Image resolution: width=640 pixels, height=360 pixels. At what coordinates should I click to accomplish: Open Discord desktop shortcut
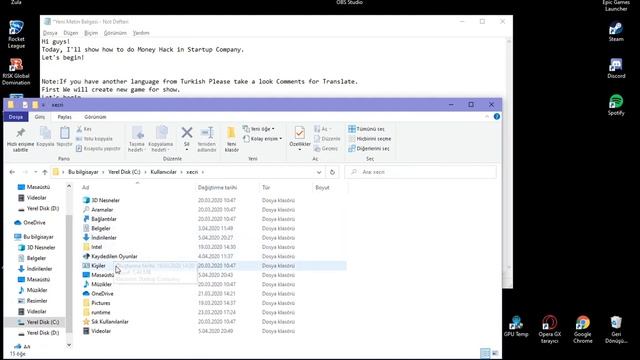[x=616, y=68]
